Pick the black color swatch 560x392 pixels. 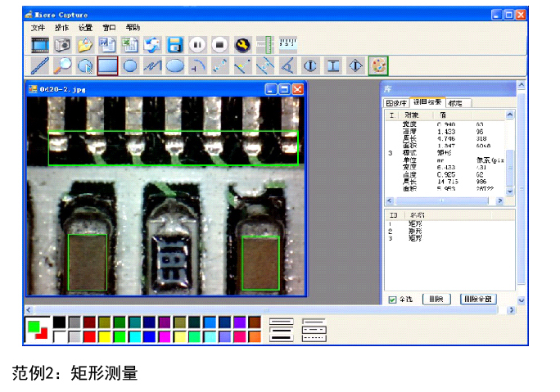point(59,322)
